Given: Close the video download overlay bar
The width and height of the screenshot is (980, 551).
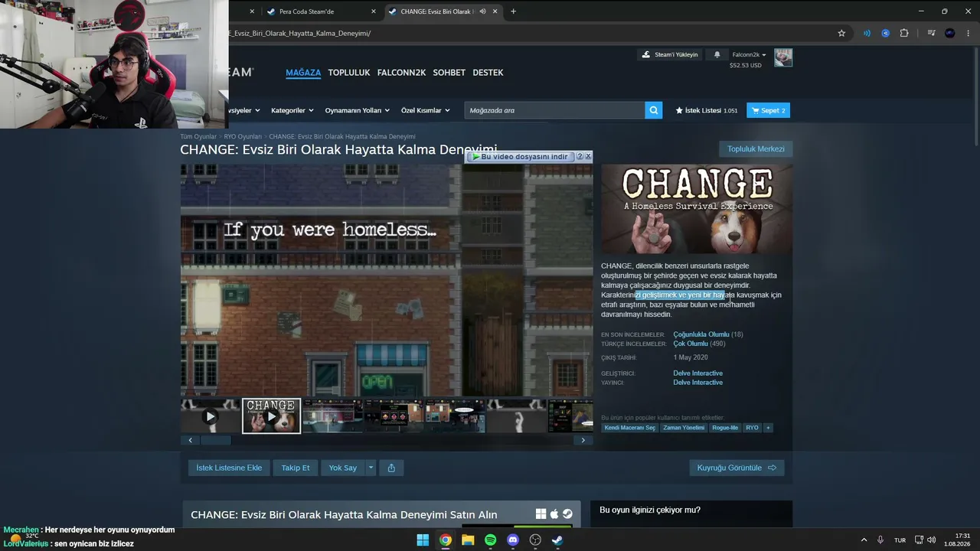Looking at the screenshot, I should 588,156.
